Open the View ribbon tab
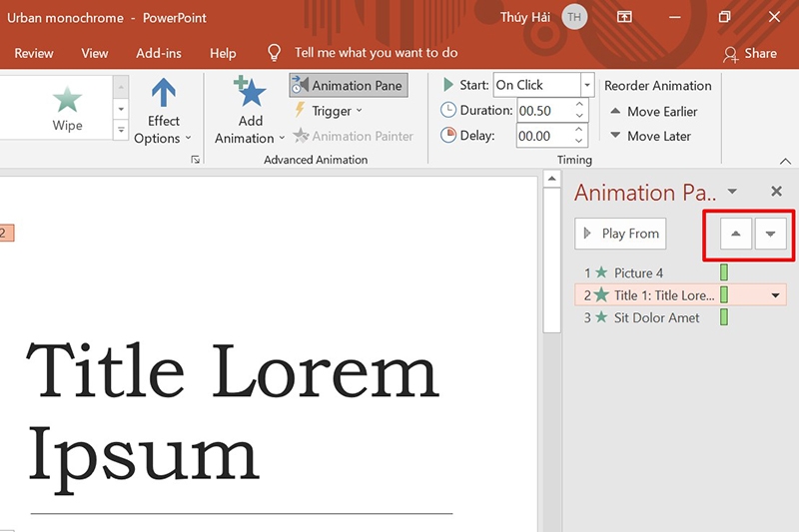The image size is (799, 532). (95, 53)
